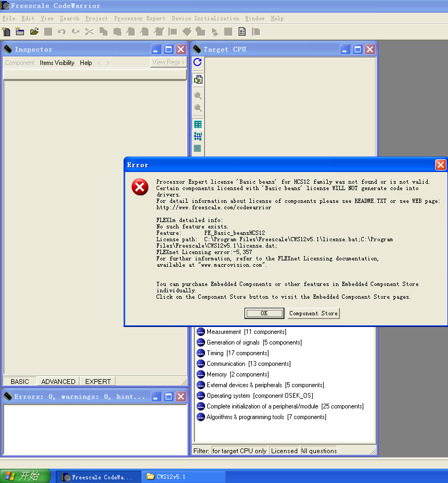Click OK in the Error dialog
This screenshot has height=483, width=448.
pos(264,313)
